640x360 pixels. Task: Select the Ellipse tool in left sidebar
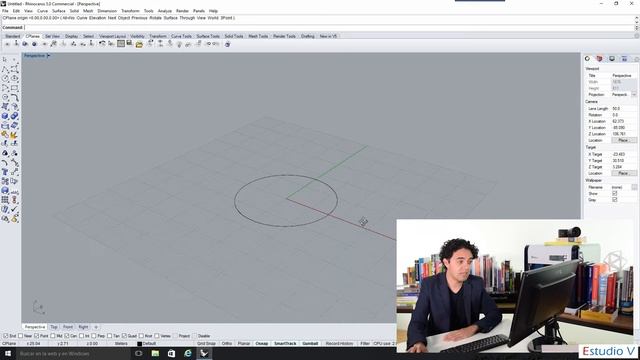tap(14, 78)
